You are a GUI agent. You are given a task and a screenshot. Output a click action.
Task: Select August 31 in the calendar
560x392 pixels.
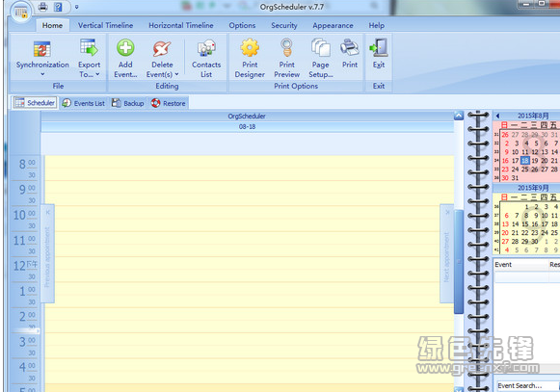[x=515, y=178]
